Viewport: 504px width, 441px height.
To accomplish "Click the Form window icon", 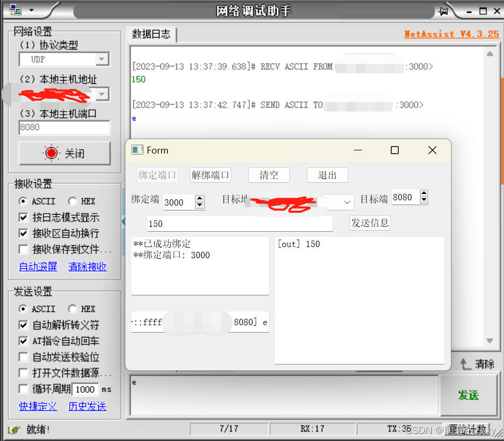I will point(137,150).
